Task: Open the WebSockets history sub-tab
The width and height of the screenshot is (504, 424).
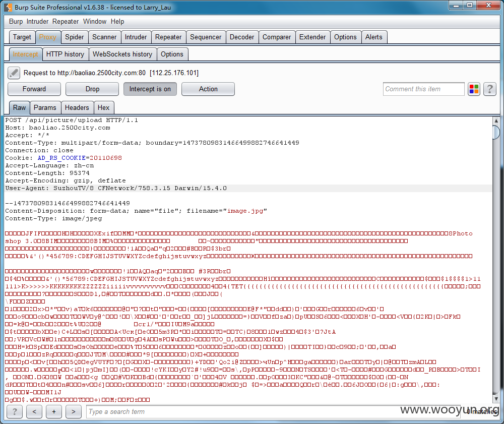Action: 122,54
